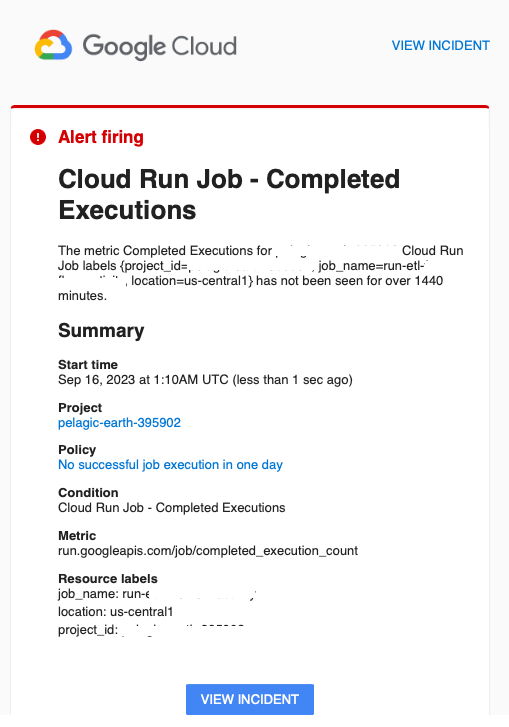Click the blue VIEW INCIDENT button
This screenshot has width=509, height=727.
(x=250, y=699)
